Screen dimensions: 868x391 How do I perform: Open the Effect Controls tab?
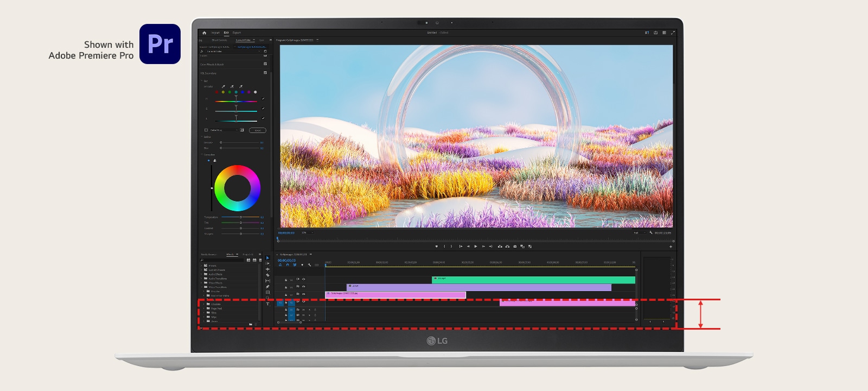coord(219,40)
